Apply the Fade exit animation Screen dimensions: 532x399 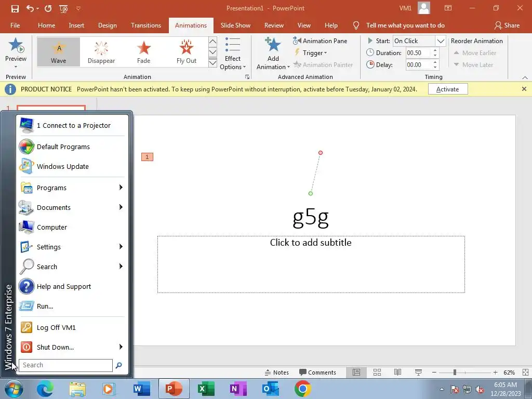point(143,52)
